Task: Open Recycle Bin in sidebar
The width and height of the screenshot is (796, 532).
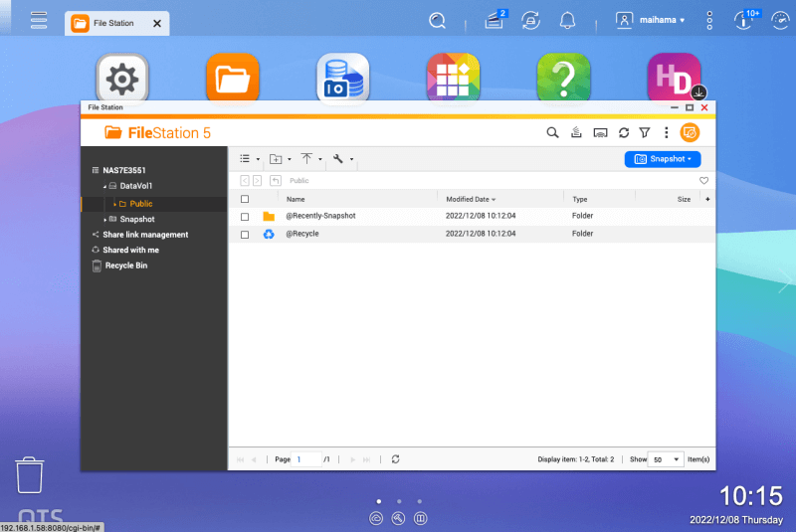Action: [x=126, y=266]
